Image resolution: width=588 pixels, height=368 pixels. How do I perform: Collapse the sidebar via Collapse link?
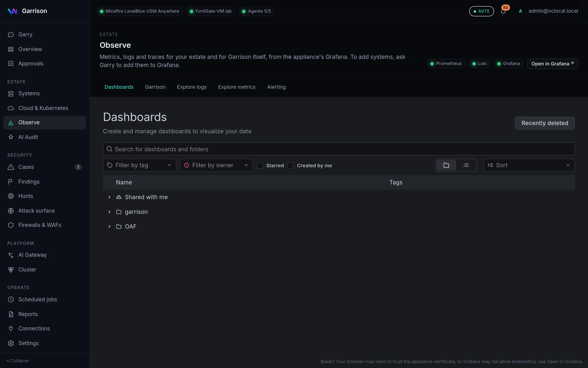click(x=18, y=361)
